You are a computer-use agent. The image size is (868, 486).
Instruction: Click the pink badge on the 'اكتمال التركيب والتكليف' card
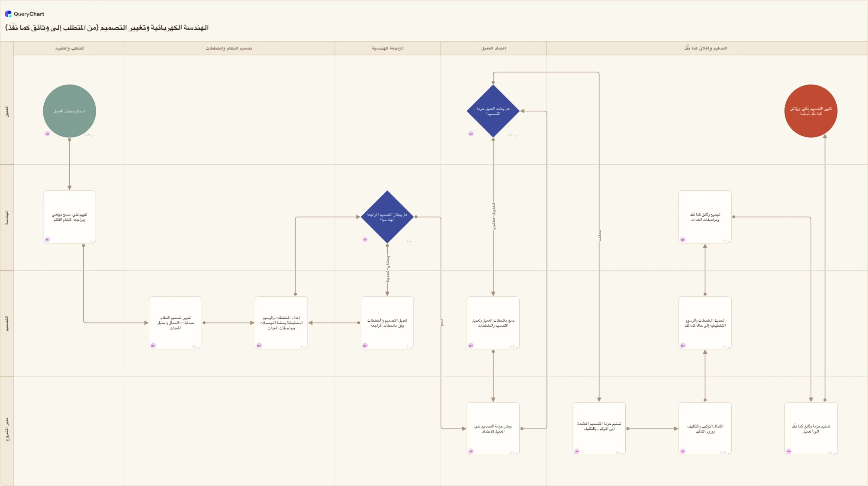pos(683,451)
